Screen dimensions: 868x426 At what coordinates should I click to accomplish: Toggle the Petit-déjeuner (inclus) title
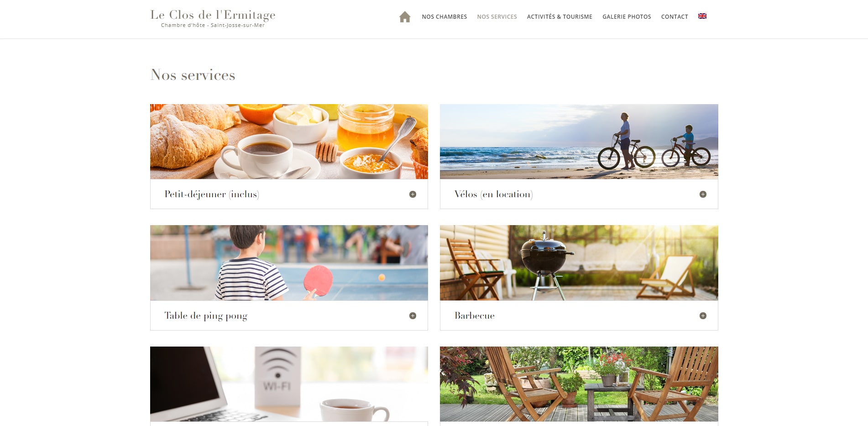[212, 194]
